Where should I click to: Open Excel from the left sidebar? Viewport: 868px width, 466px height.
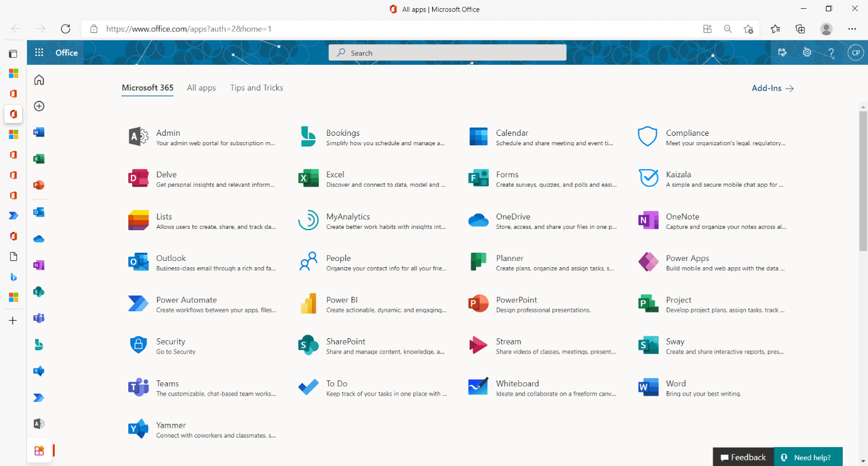(39, 159)
